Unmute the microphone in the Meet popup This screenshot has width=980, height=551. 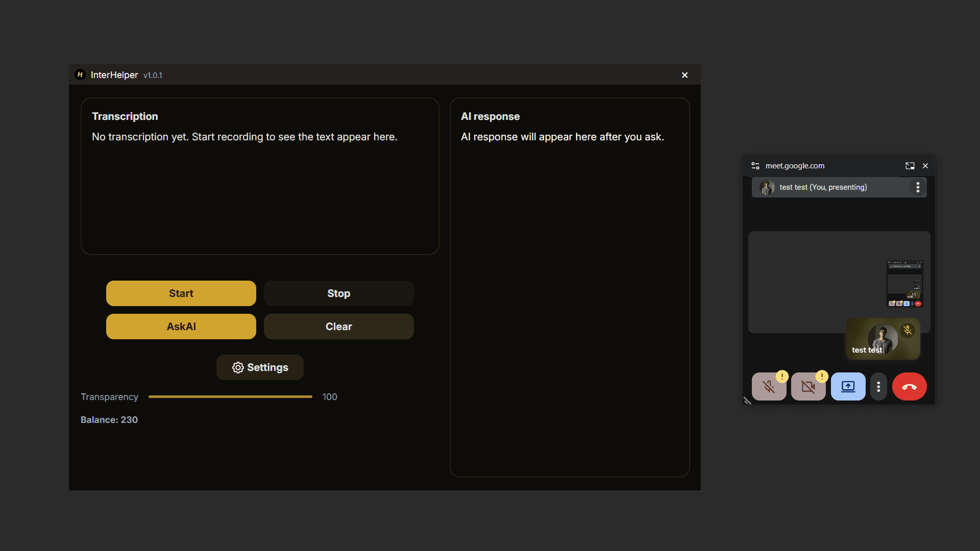[x=769, y=386]
